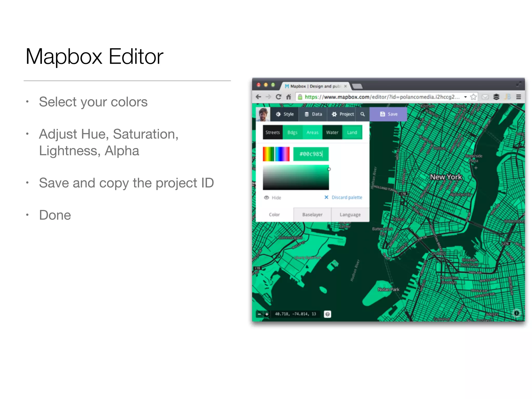Click the user avatar thumbnail
The height and width of the screenshot is (399, 532).
(263, 114)
